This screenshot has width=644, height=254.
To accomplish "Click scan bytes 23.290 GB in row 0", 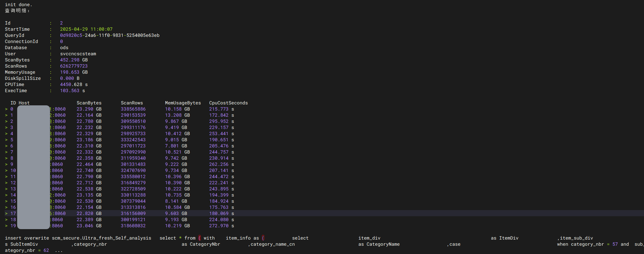I will 89,109.
